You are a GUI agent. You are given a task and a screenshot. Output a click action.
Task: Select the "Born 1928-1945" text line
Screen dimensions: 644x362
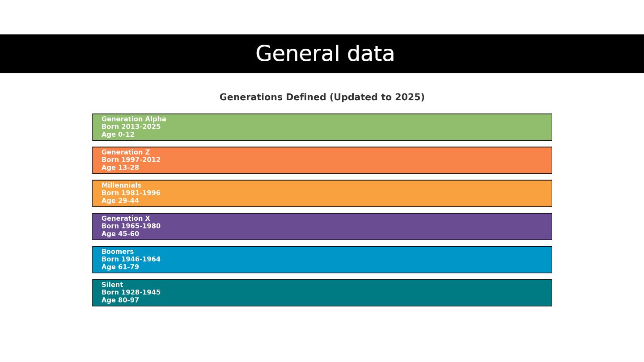click(x=131, y=292)
